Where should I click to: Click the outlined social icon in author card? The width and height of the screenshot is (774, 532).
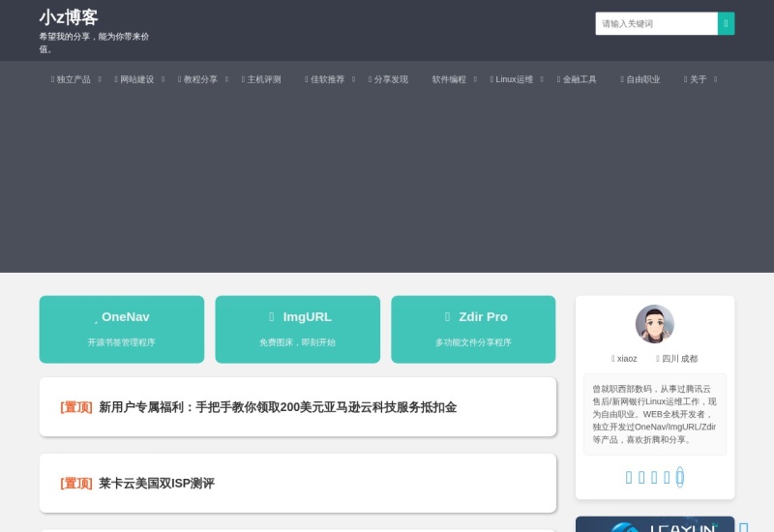pyautogui.click(x=680, y=477)
